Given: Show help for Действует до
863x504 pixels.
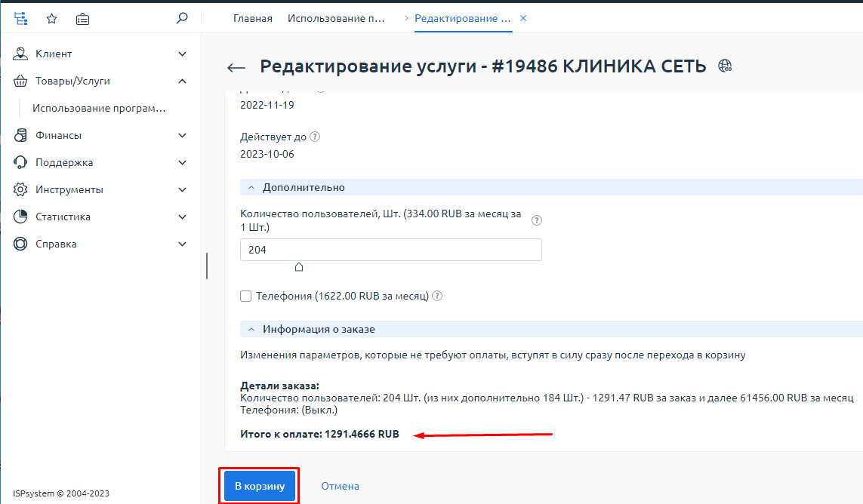Looking at the screenshot, I should click(315, 137).
